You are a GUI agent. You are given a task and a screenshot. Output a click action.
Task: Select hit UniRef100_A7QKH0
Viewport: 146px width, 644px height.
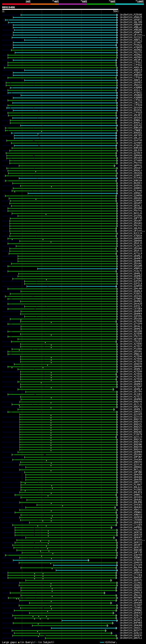coord(131,560)
